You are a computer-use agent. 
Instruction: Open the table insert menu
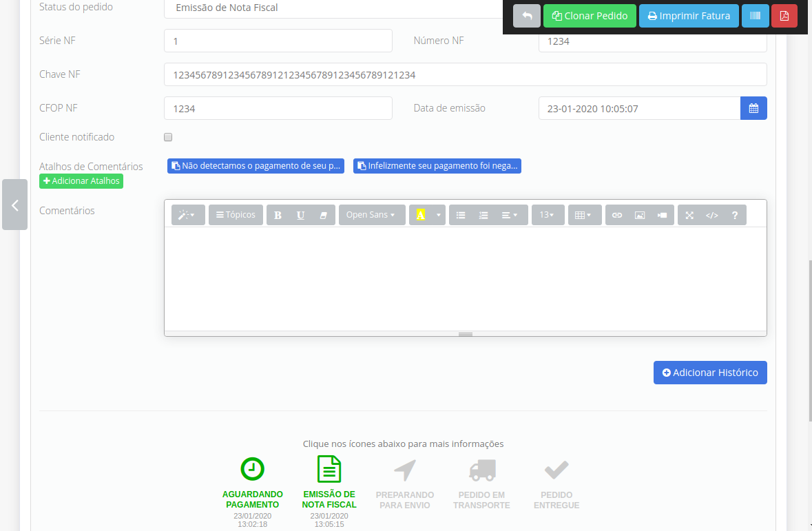(584, 215)
